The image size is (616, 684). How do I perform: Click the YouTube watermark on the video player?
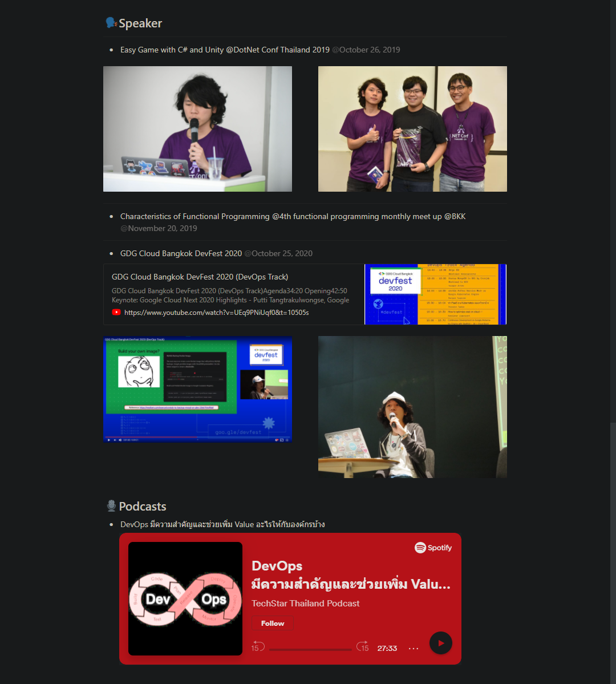[x=277, y=440]
